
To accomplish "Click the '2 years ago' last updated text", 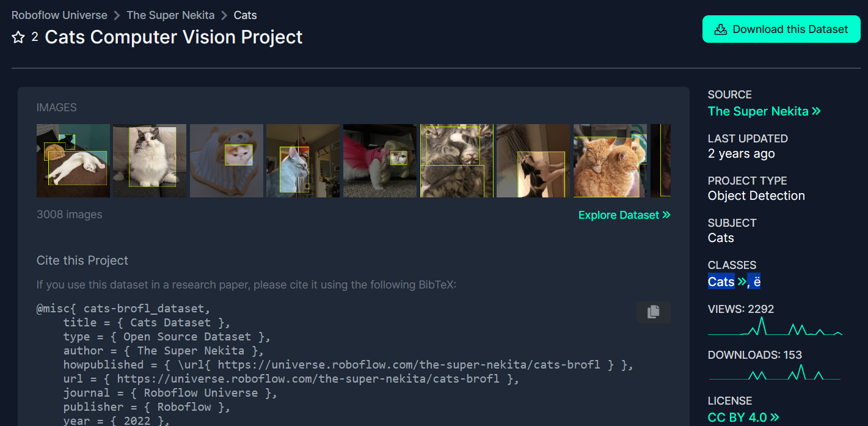I will pos(742,153).
